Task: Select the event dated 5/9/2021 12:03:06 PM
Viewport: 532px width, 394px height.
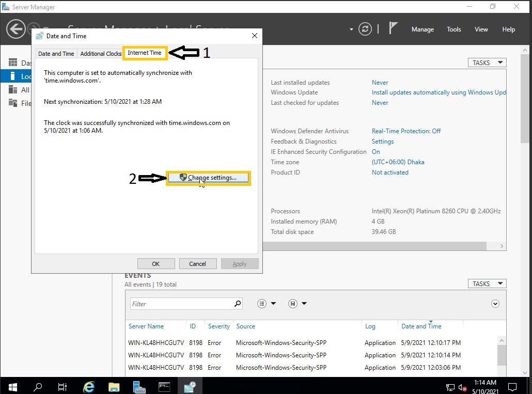Action: click(x=311, y=368)
